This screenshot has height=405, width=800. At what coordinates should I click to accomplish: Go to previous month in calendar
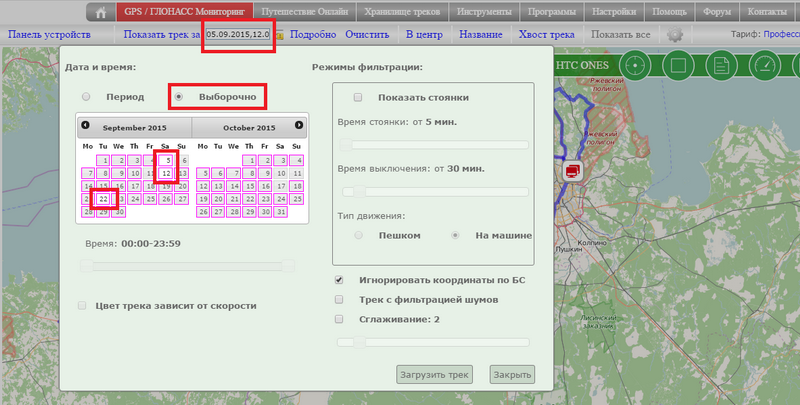click(x=85, y=126)
